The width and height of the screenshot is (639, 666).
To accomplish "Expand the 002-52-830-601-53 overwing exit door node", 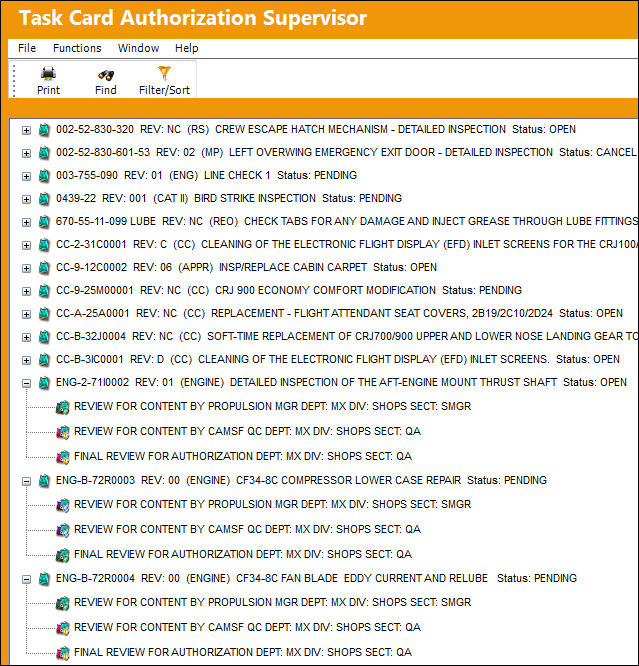I will (x=26, y=153).
